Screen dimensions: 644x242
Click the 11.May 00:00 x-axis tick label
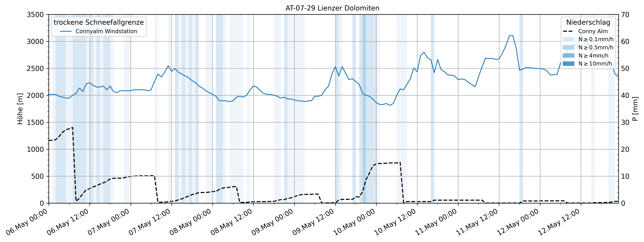pyautogui.click(x=436, y=222)
